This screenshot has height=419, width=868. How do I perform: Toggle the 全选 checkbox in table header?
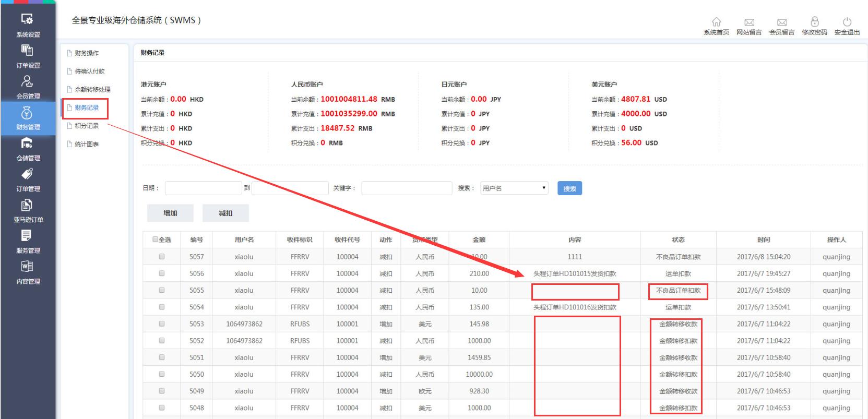click(x=155, y=240)
